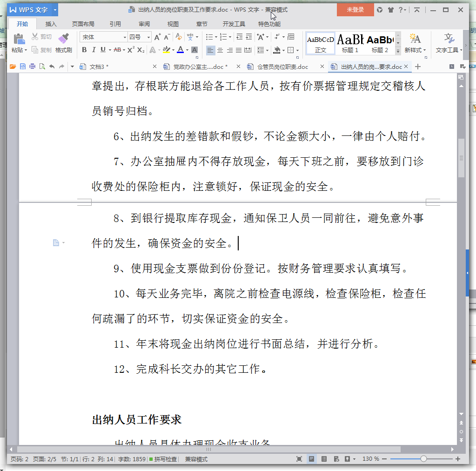Open the 仓管员岗位职责.doc document tab
This screenshot has width=476, height=471.
[282, 67]
